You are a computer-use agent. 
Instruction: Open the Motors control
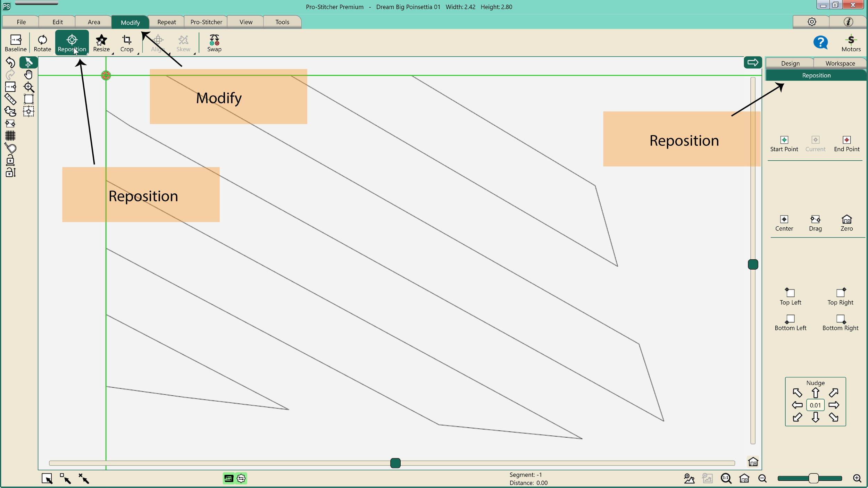tap(851, 43)
